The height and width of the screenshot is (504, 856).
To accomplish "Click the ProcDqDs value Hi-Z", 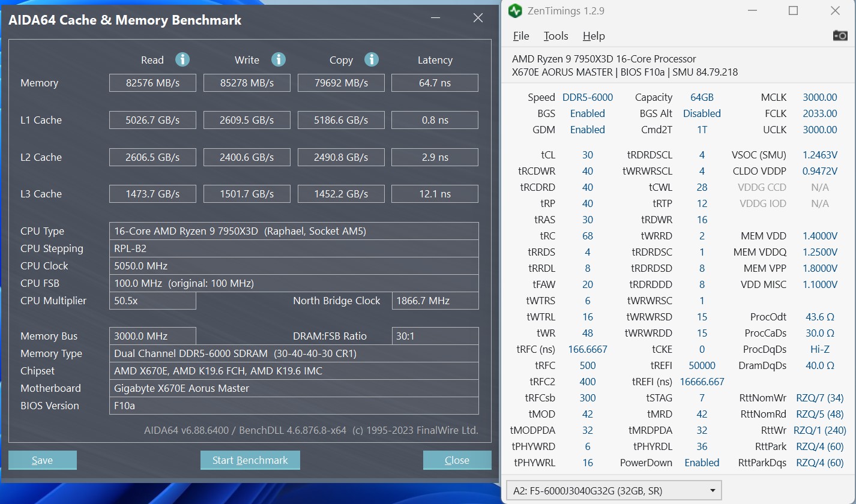I will pyautogui.click(x=820, y=349).
